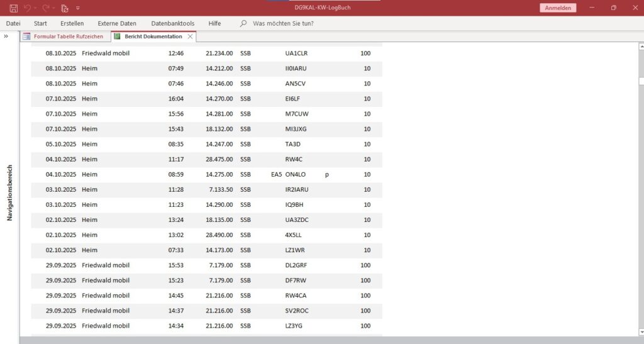Image resolution: width=644 pixels, height=344 pixels.
Task: Open the Externe Daten ribbon tab
Action: pos(117,23)
